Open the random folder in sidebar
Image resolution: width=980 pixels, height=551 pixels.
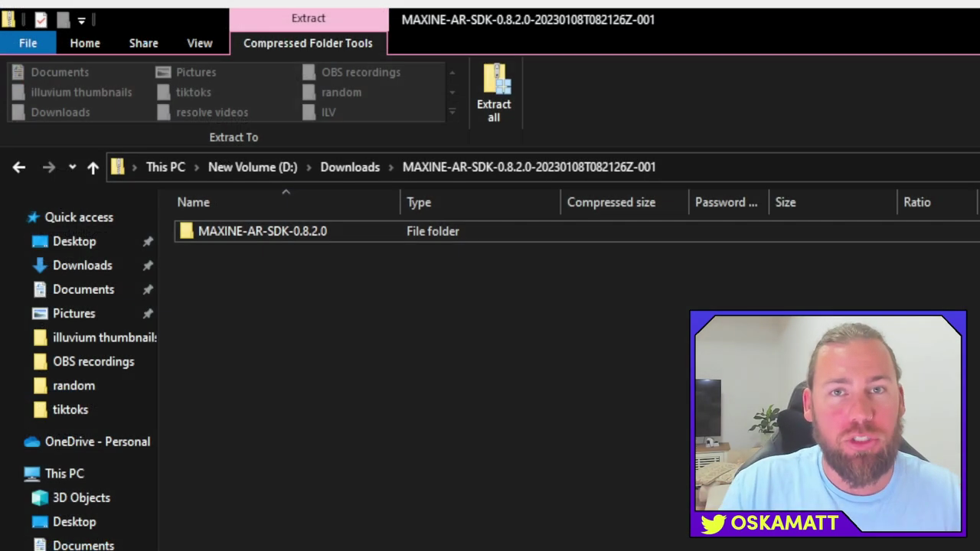(x=73, y=386)
